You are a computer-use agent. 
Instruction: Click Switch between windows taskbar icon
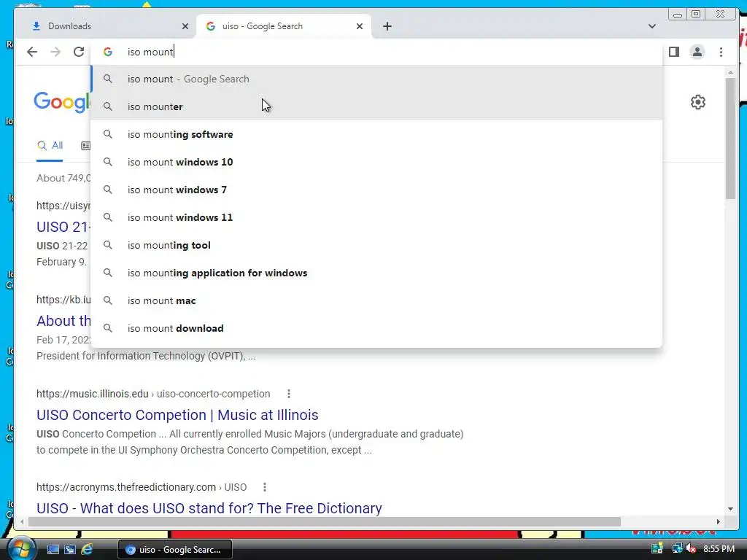point(70,550)
